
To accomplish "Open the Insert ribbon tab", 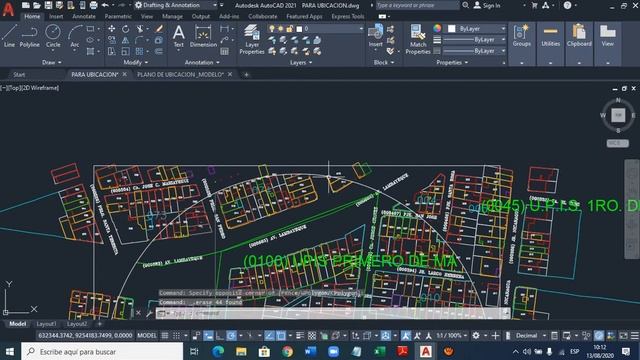I will click(56, 16).
